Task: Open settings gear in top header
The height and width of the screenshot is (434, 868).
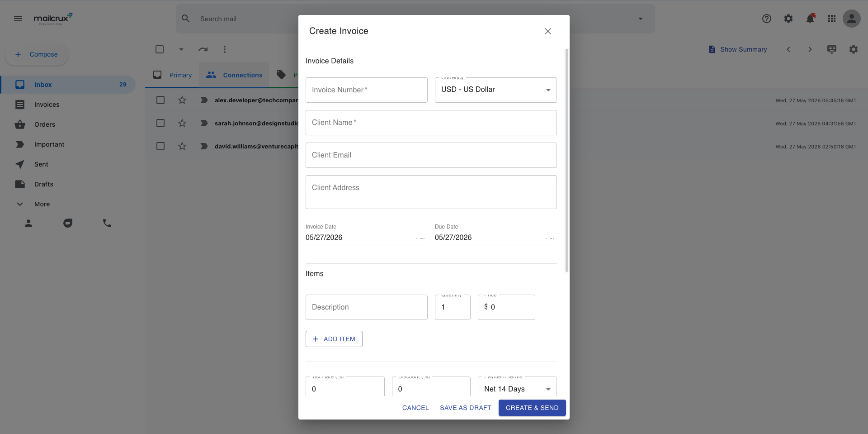Action: pos(788,19)
